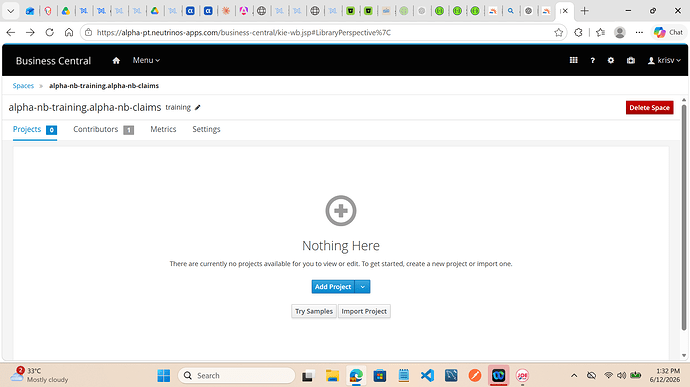Open the Windows Start menu

click(164, 376)
